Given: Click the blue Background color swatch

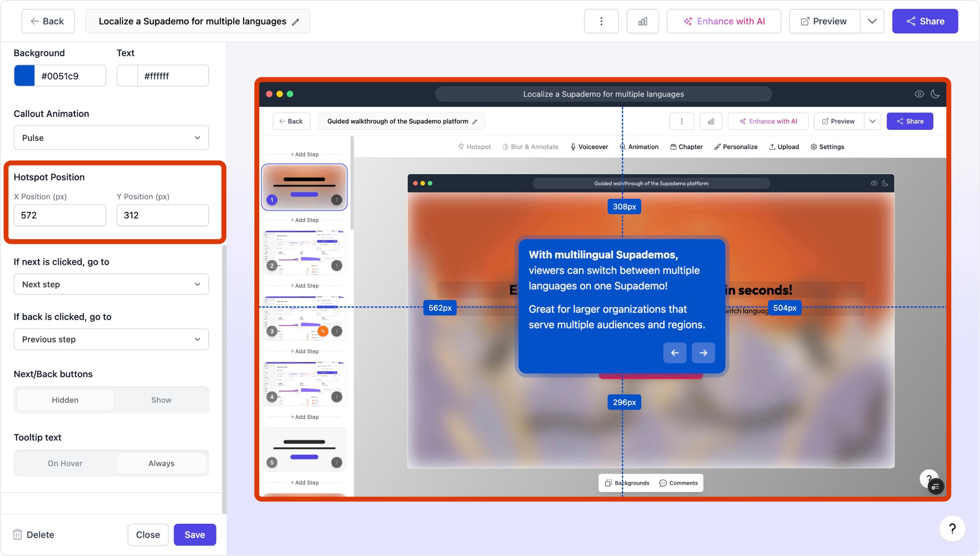Looking at the screenshot, I should pyautogui.click(x=24, y=76).
